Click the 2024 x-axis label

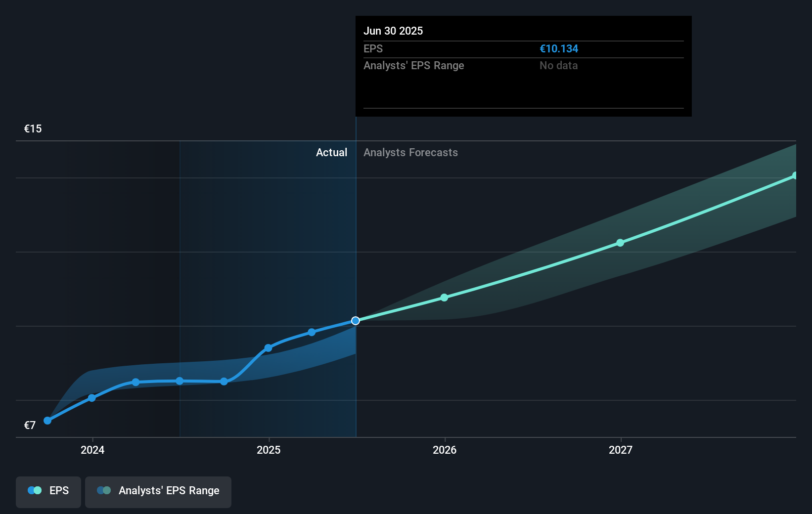(x=92, y=450)
